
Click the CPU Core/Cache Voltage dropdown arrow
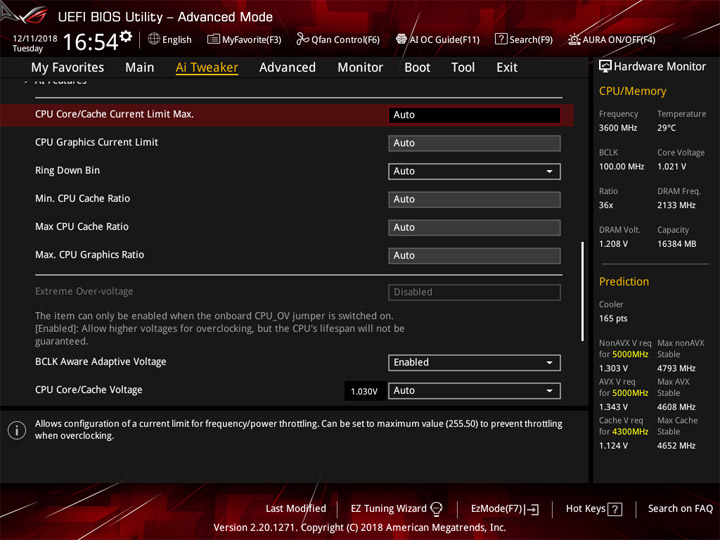(549, 391)
